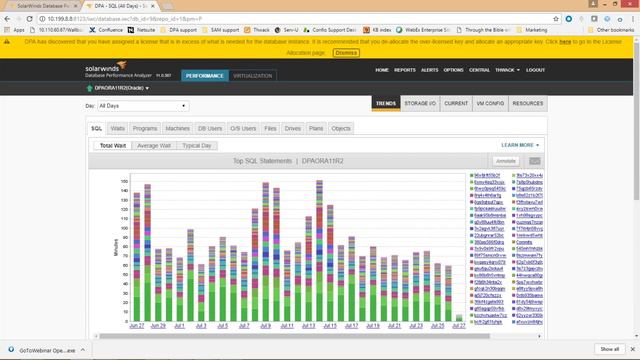Switch to the Programs tab
The image size is (640, 360).
pyautogui.click(x=145, y=128)
